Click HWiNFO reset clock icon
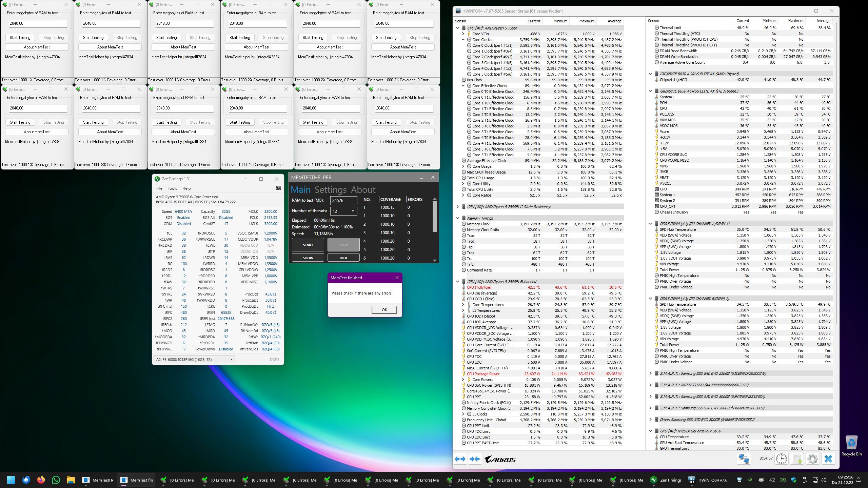Viewport: 868px width, 488px height. pyautogui.click(x=782, y=459)
